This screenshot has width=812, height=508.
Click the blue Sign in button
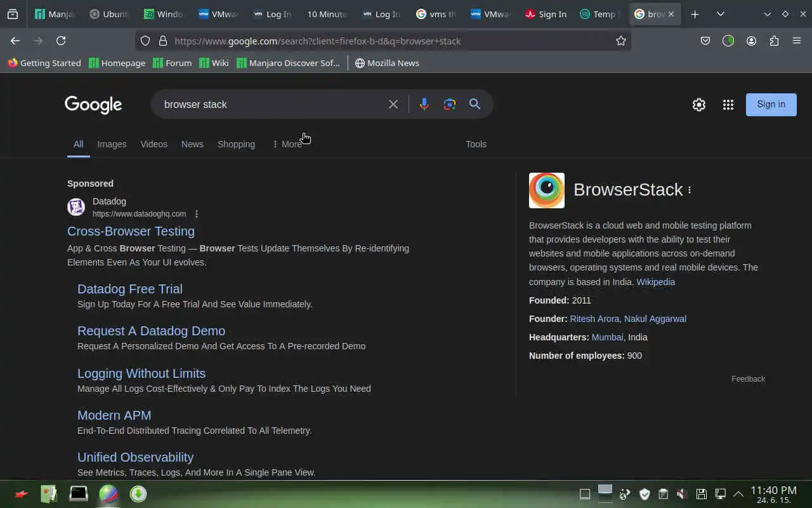coord(771,104)
